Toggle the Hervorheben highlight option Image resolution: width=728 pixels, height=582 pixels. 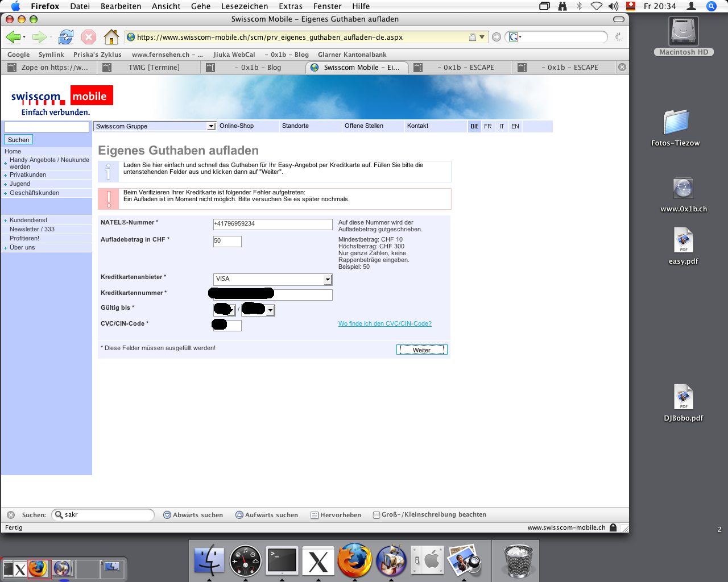point(336,515)
